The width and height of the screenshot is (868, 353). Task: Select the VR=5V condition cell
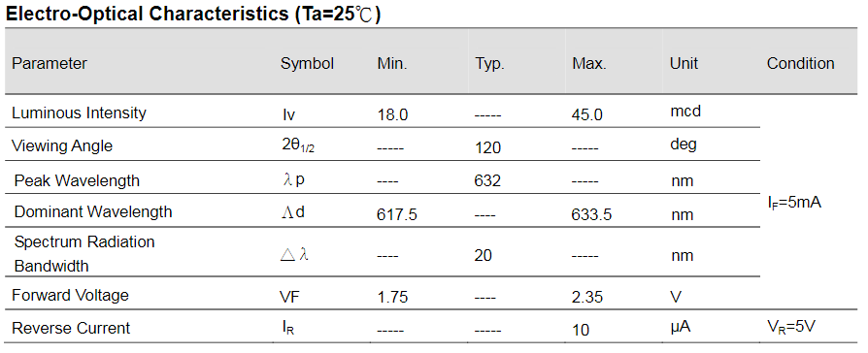pyautogui.click(x=791, y=327)
